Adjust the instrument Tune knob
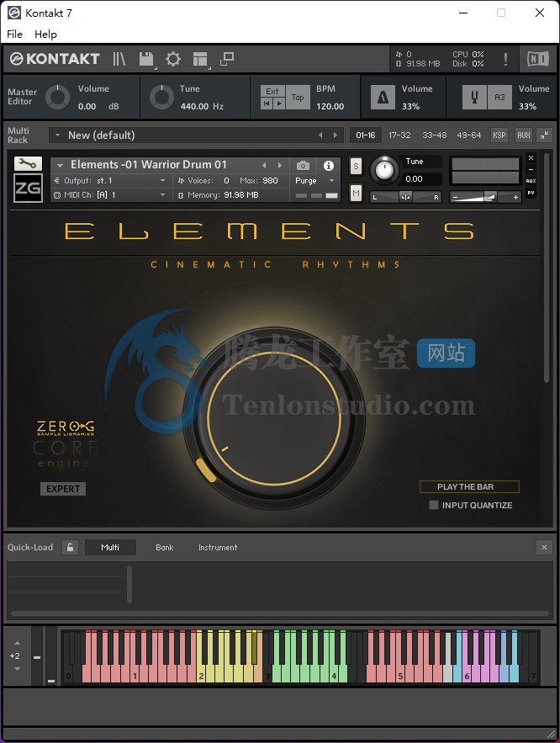Image resolution: width=560 pixels, height=743 pixels. pyautogui.click(x=384, y=171)
